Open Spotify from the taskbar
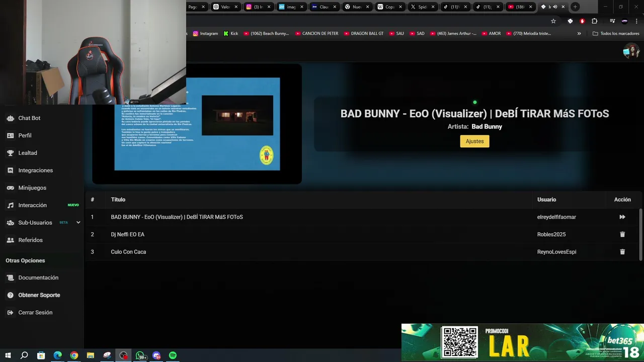 point(173,355)
